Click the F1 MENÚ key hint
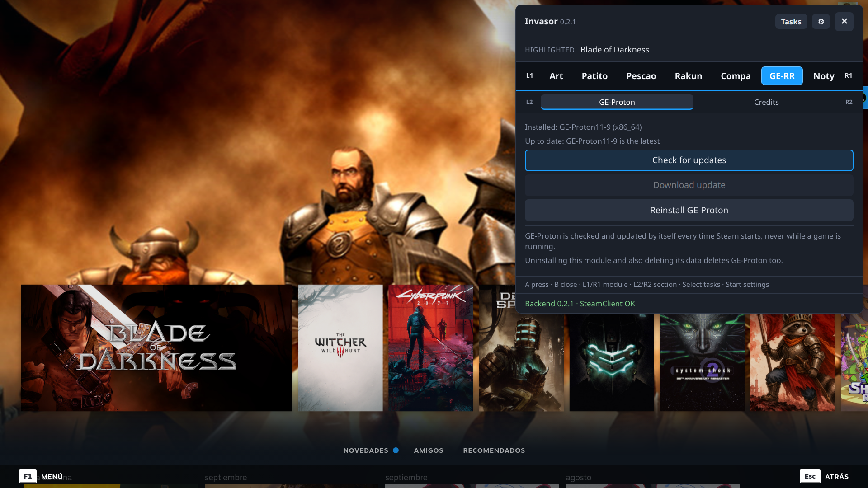 click(41, 476)
